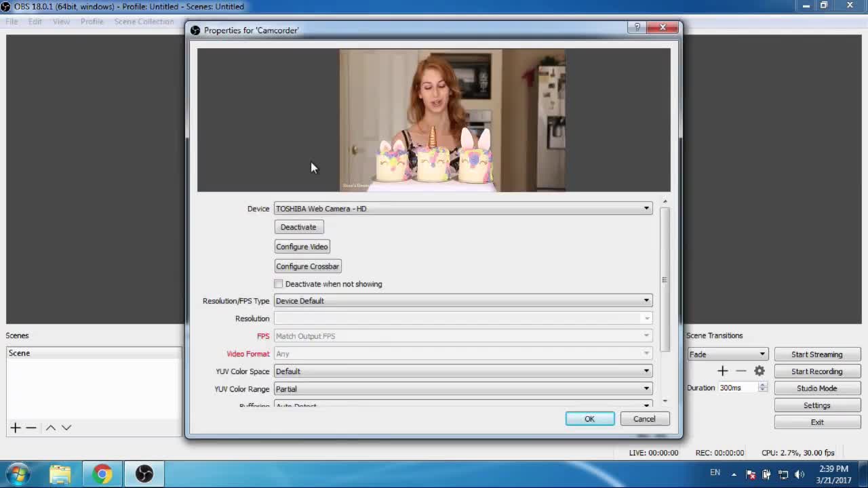Click Studio Mode button
The height and width of the screenshot is (488, 868).
816,388
